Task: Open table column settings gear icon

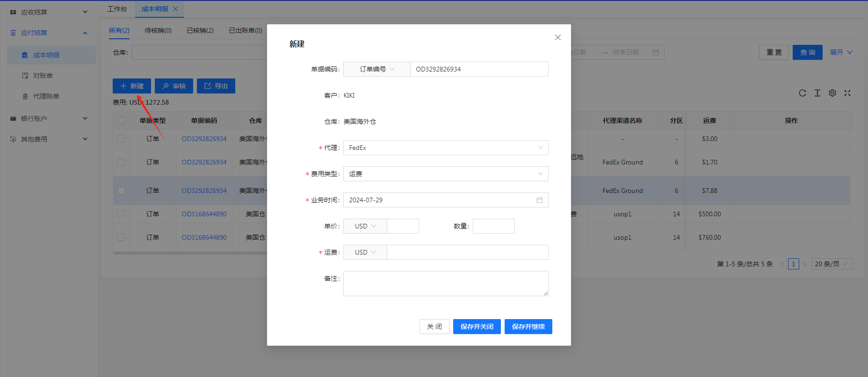Action: (x=832, y=93)
